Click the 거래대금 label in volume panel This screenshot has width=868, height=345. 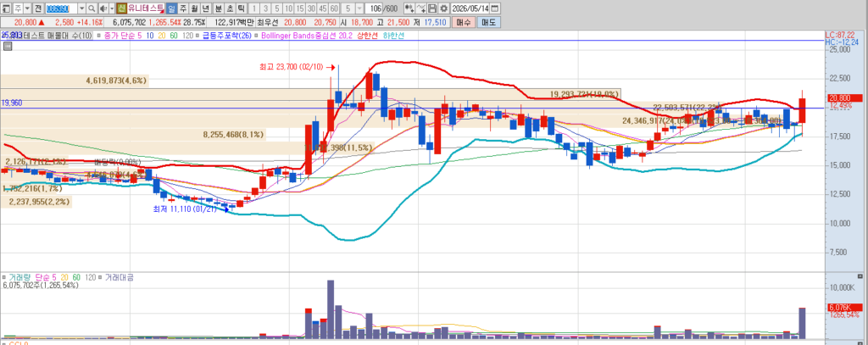119,277
